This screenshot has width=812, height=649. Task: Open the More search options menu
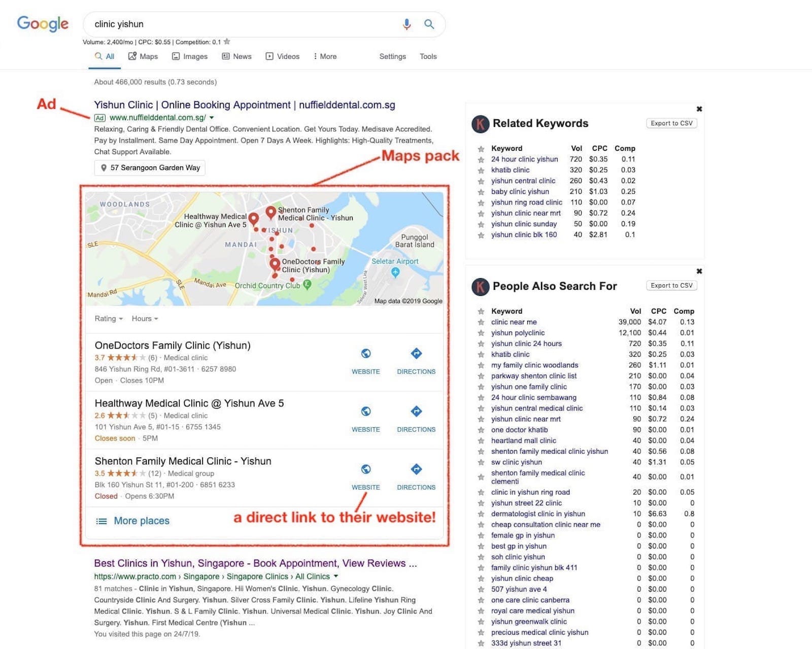[x=325, y=56]
